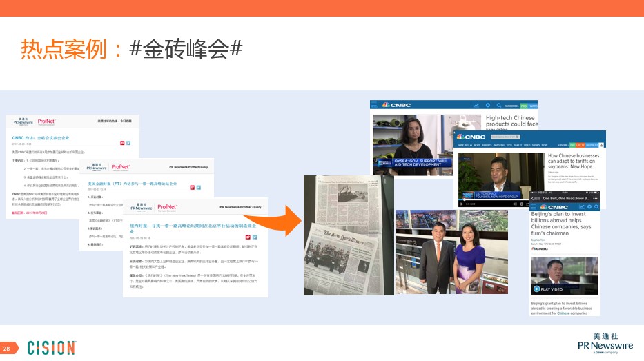Open 'CNBC 约访:金砖会议参会企业' query title
Viewport: 644px width, 361px height.
(x=41, y=138)
